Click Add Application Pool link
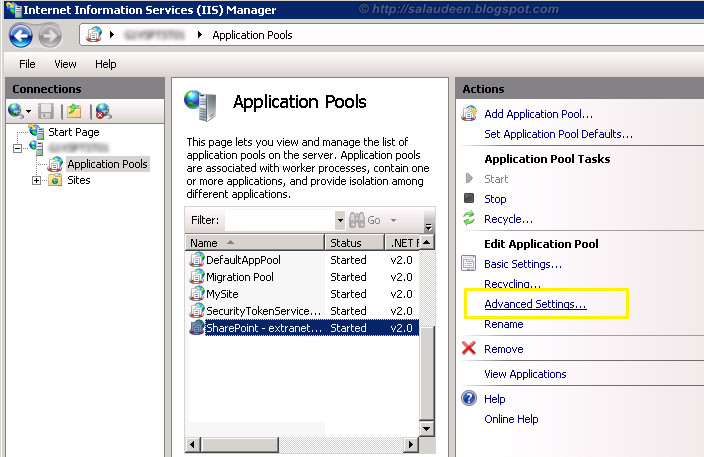The height and width of the screenshot is (457, 704). click(x=538, y=114)
